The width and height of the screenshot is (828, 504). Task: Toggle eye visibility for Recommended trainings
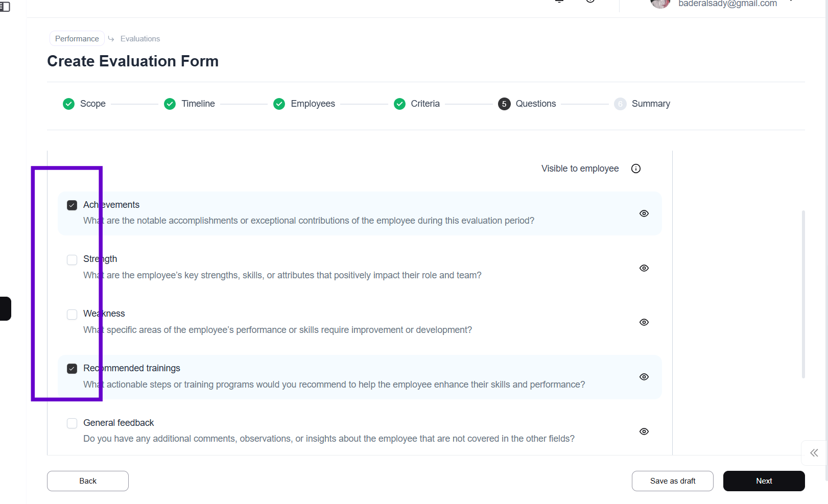coord(644,377)
